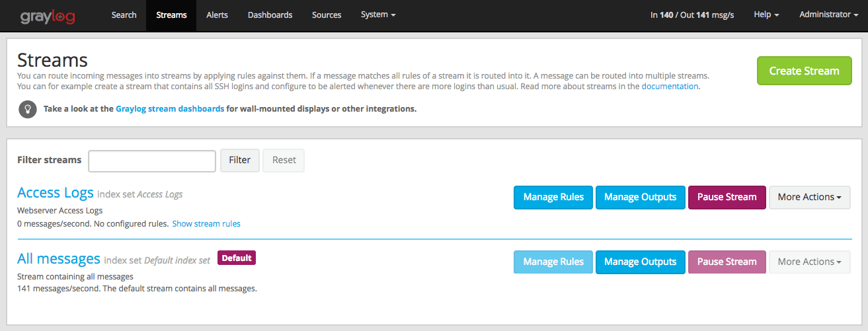The image size is (868, 331).
Task: Open the Access Logs stream title
Action: (56, 193)
